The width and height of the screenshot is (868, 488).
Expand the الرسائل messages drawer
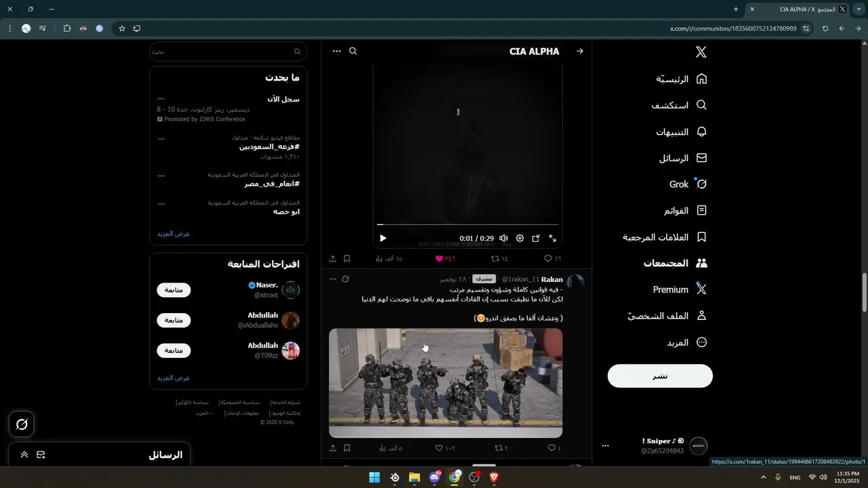pyautogui.click(x=24, y=455)
